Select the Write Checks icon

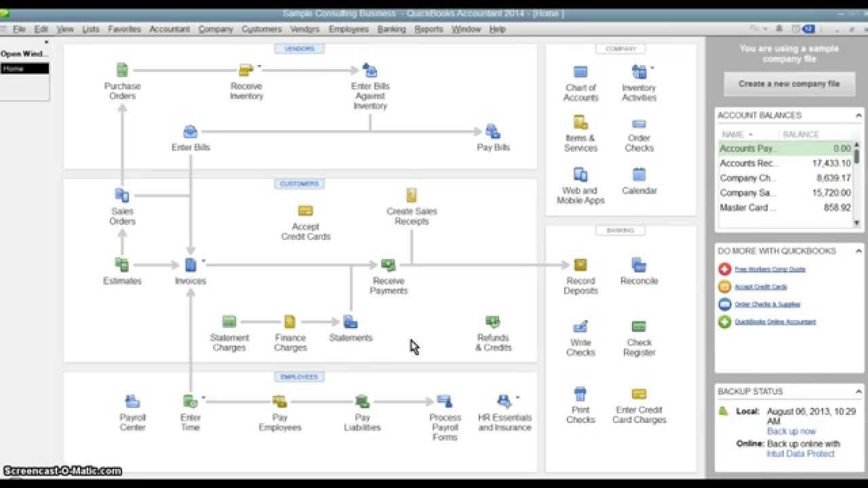pos(580,327)
